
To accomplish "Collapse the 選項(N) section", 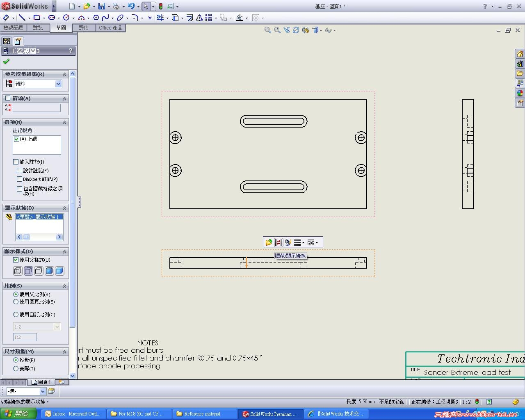I will pyautogui.click(x=64, y=122).
